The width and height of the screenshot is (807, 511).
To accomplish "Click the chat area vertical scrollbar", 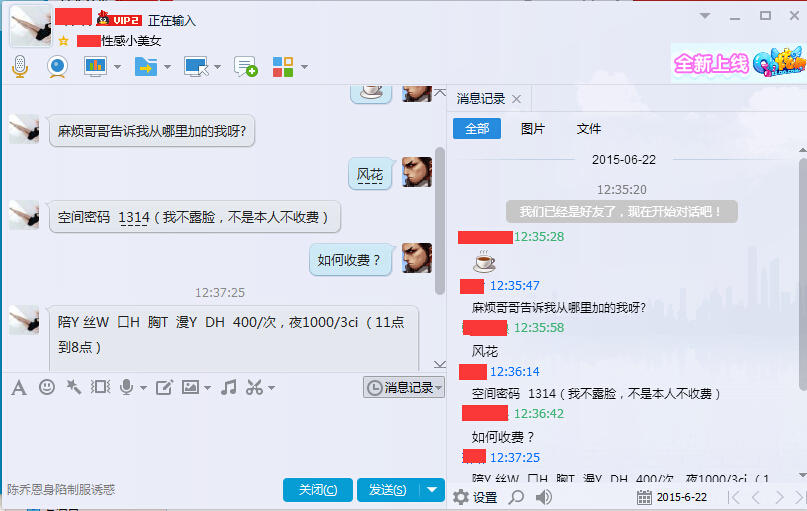I will pos(440,221).
